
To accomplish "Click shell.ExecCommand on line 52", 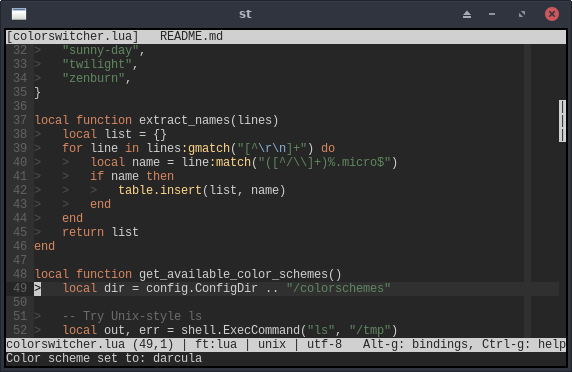I will pos(240,330).
